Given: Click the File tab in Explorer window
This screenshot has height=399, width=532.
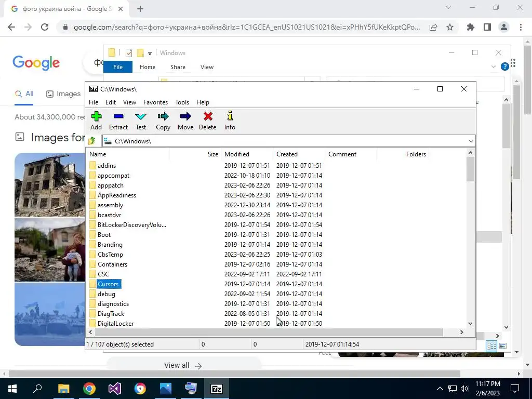Looking at the screenshot, I should pyautogui.click(x=118, y=67).
